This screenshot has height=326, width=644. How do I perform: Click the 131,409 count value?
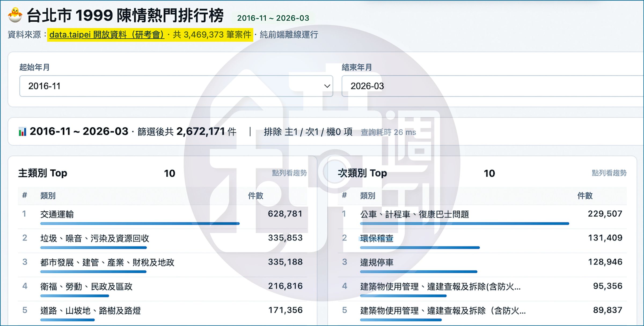(605, 238)
